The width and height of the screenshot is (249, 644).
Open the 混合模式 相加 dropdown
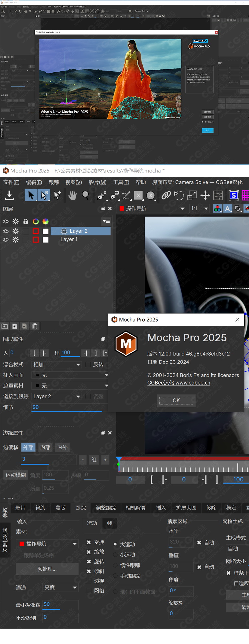point(56,365)
